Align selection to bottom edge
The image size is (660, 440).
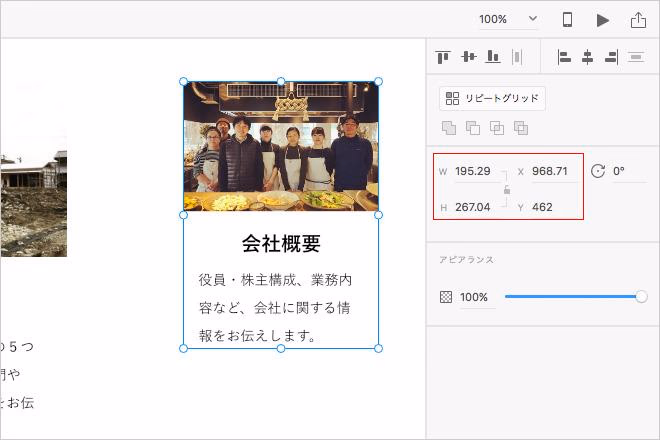[492, 57]
